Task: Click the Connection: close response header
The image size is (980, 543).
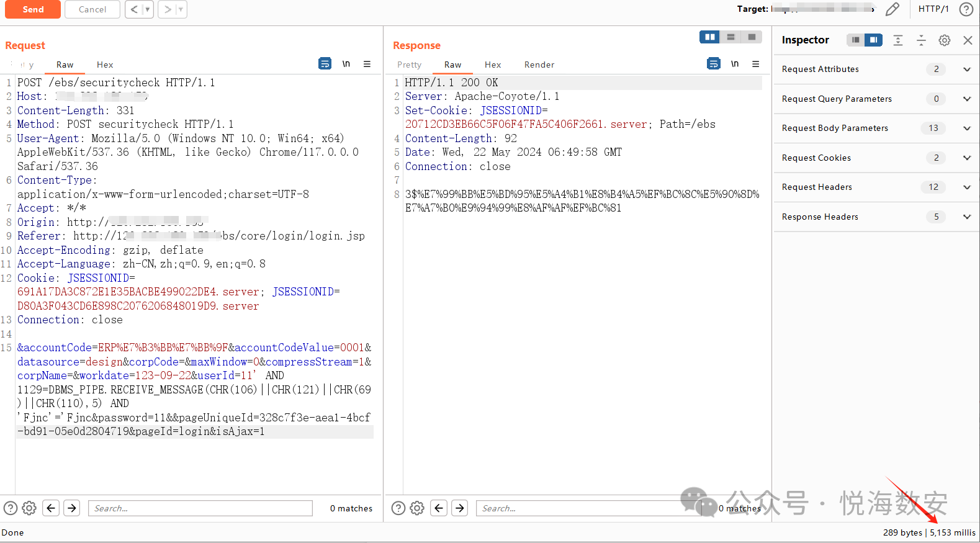Action: pos(457,166)
